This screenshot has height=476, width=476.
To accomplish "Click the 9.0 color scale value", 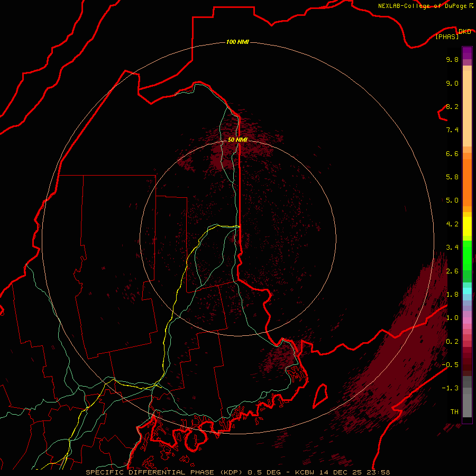I will point(452,83).
